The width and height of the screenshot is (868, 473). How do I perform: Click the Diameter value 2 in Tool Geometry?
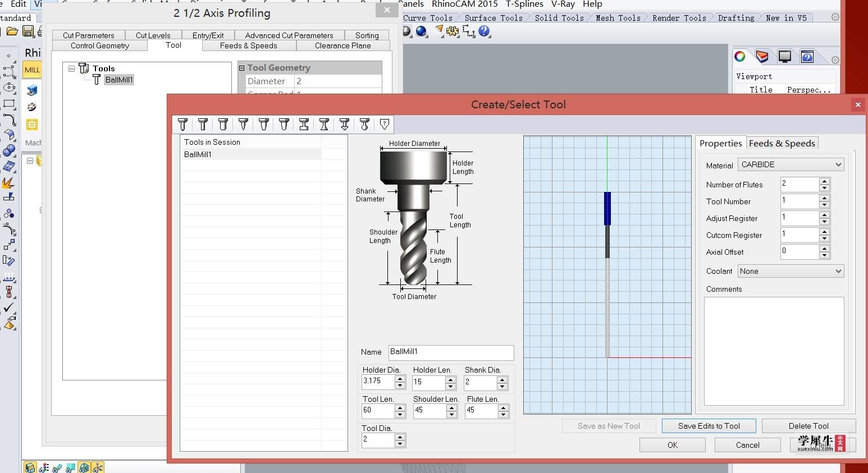tap(338, 81)
